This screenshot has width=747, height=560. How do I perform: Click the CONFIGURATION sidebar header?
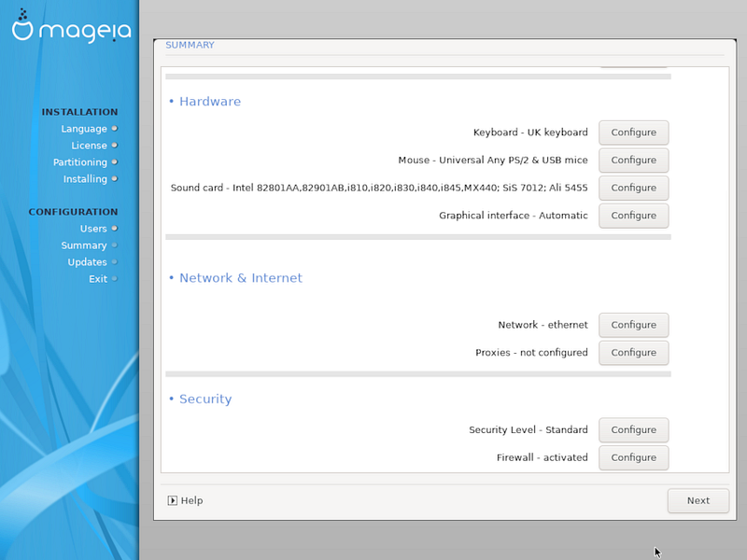point(73,212)
